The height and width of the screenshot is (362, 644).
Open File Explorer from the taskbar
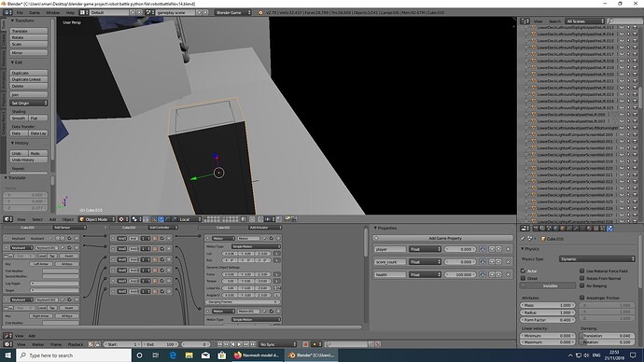pos(189,355)
